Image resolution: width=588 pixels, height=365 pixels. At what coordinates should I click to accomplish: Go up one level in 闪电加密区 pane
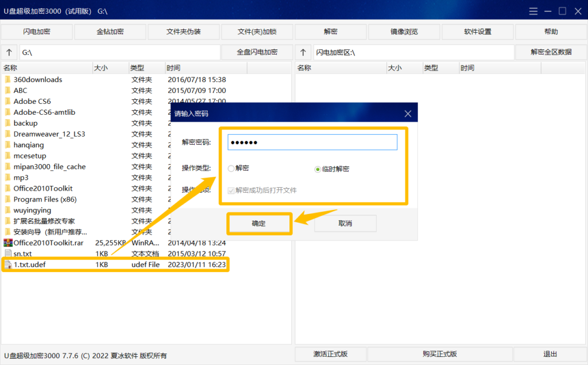[303, 52]
